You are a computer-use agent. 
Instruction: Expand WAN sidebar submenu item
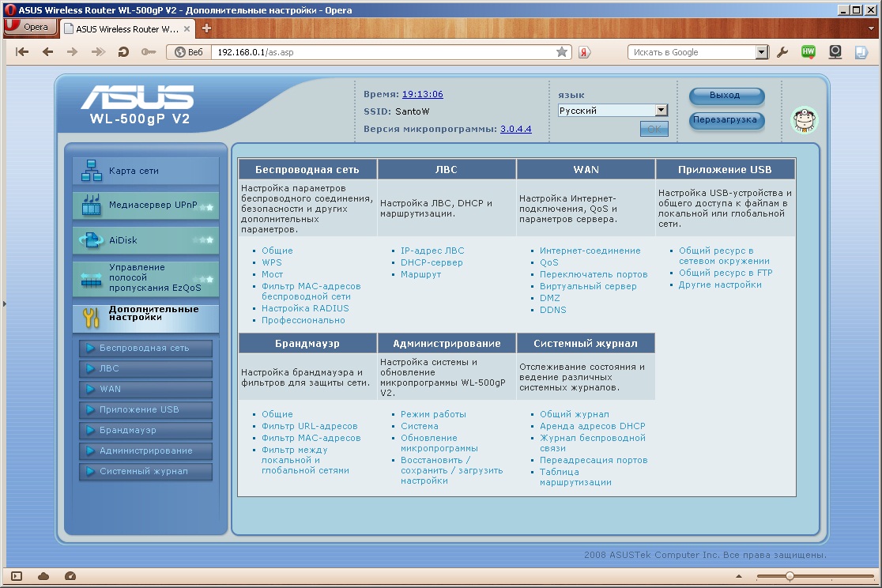pos(145,390)
